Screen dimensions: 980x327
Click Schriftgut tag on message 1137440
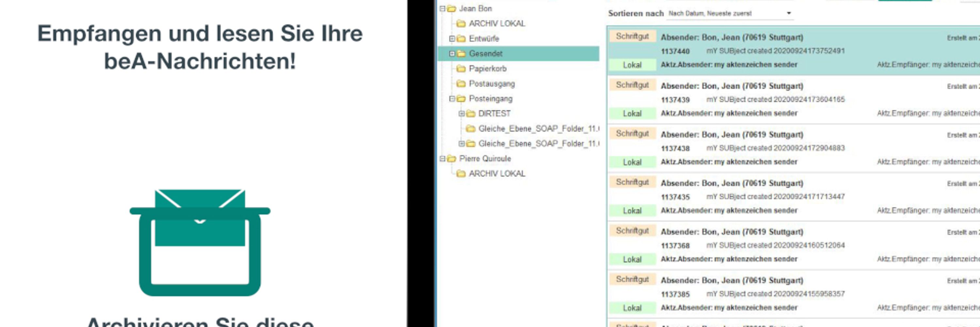tap(632, 36)
